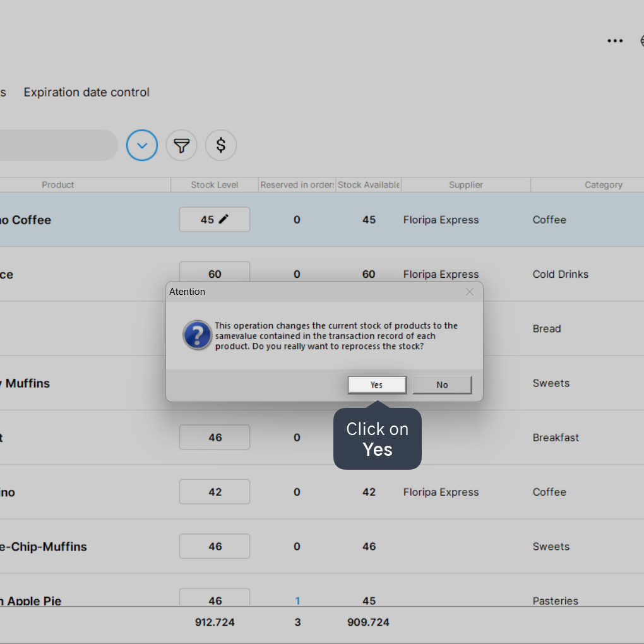Click the question mark dialog icon

198,335
